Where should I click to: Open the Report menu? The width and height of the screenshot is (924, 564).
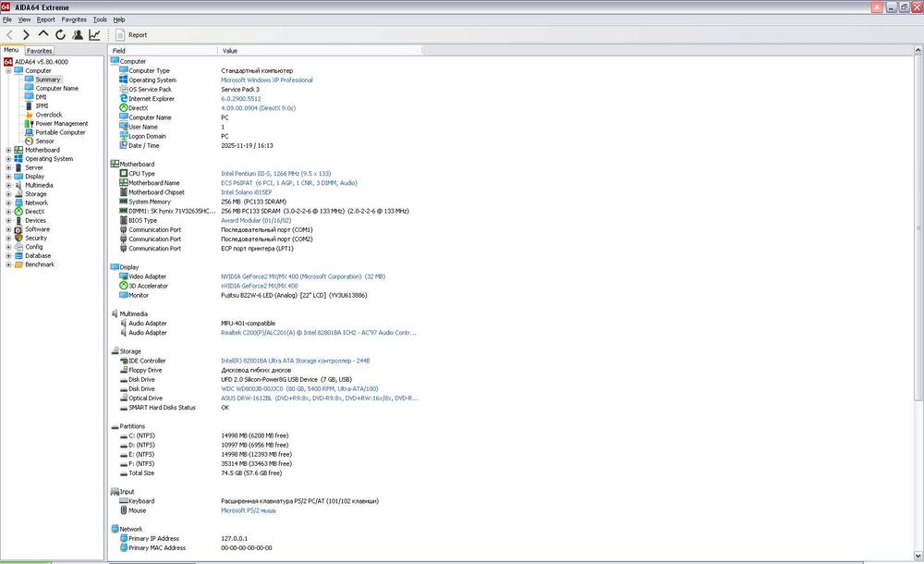[x=45, y=19]
